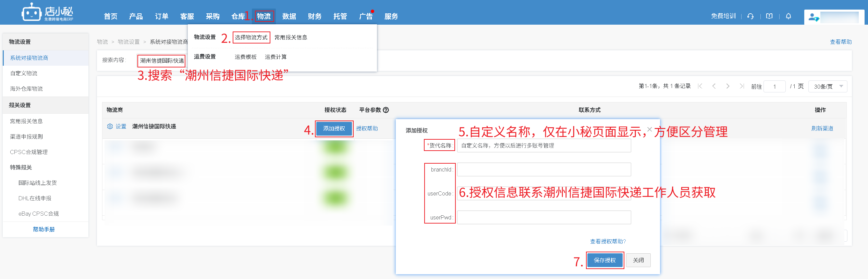This screenshot has width=868, height=279.
Task: Open the 帮助手册 link in sidebar
Action: click(44, 229)
